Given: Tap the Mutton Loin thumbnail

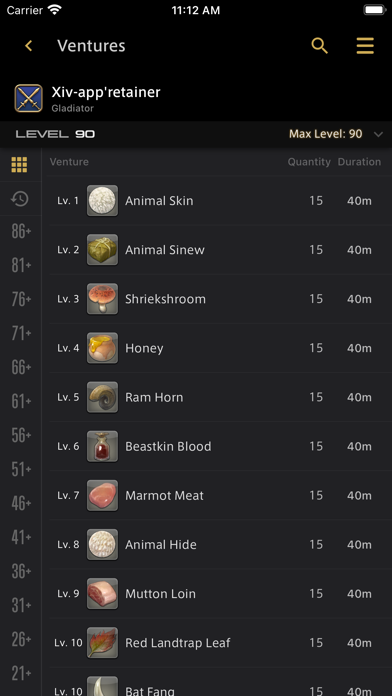Looking at the screenshot, I should [x=103, y=593].
